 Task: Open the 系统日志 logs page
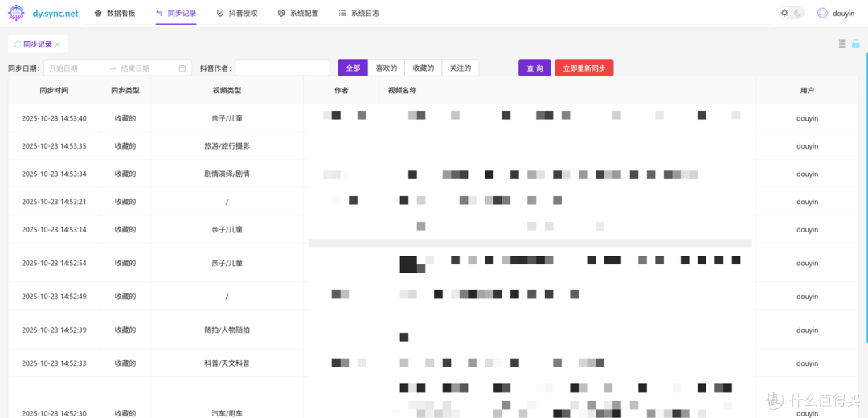[358, 14]
